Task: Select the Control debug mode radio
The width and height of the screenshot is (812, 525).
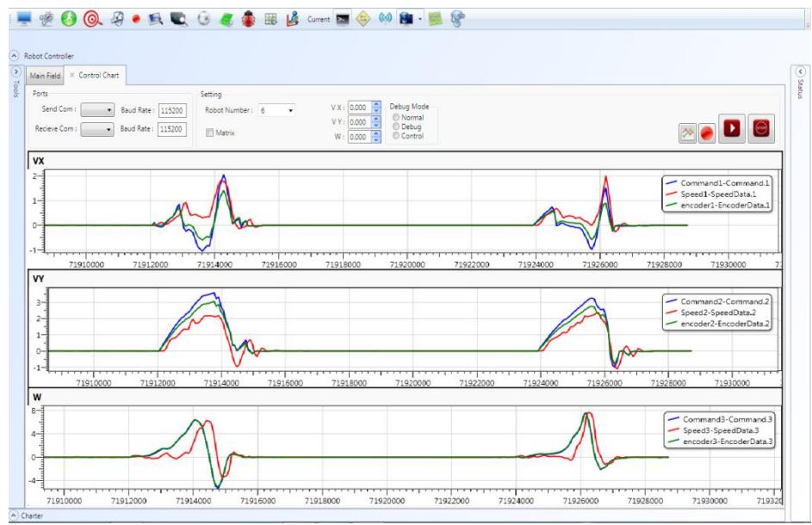Action: click(396, 136)
